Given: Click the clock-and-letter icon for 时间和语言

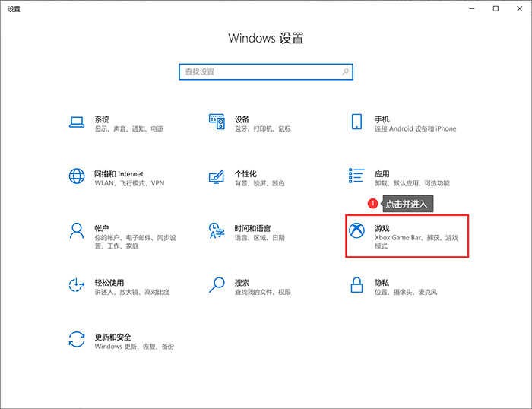Looking at the screenshot, I should [x=217, y=230].
